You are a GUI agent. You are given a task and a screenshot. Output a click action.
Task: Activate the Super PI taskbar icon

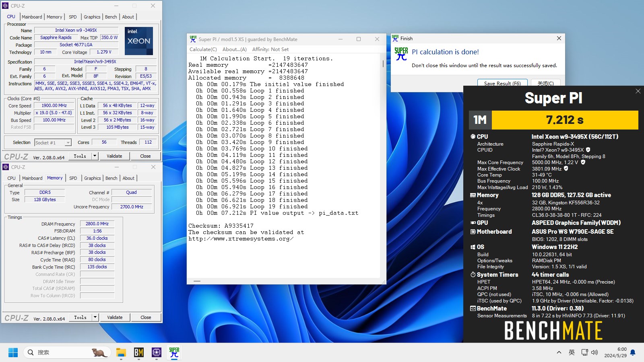pyautogui.click(x=174, y=353)
